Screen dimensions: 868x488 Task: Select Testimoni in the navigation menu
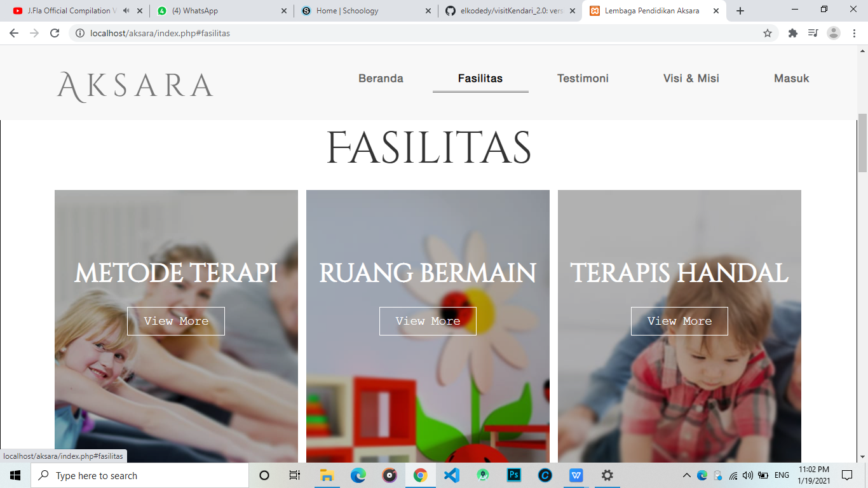[583, 78]
